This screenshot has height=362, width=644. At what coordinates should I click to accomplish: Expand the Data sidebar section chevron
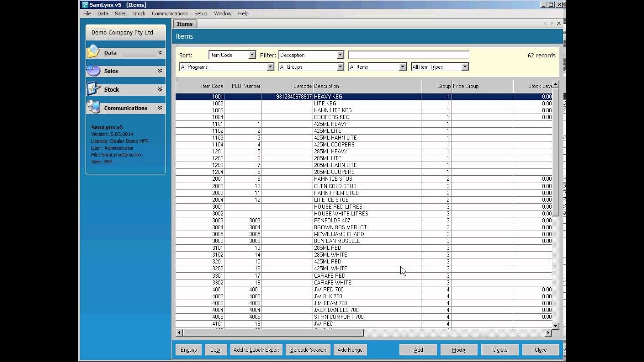(160, 53)
